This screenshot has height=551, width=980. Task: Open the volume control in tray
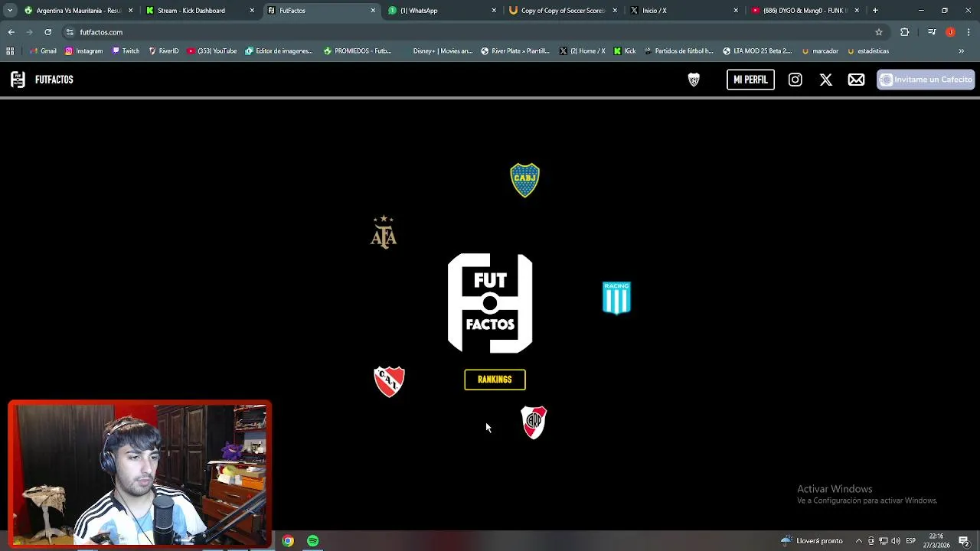tap(896, 541)
